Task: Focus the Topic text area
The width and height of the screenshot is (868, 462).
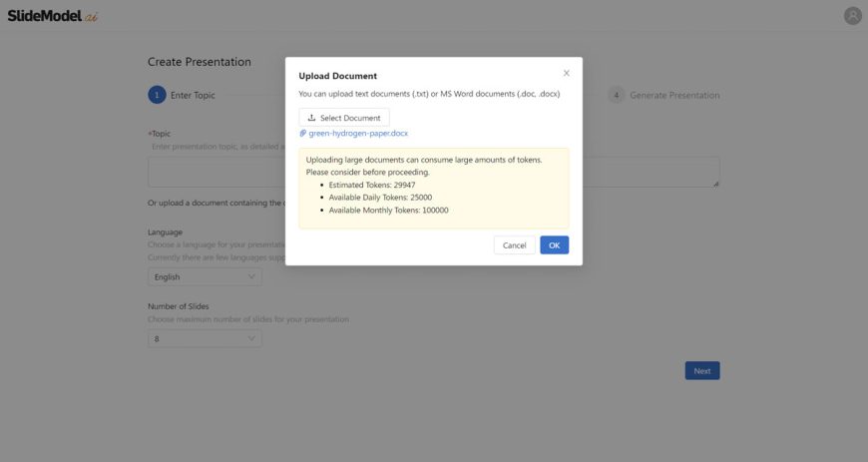Action: [219, 172]
